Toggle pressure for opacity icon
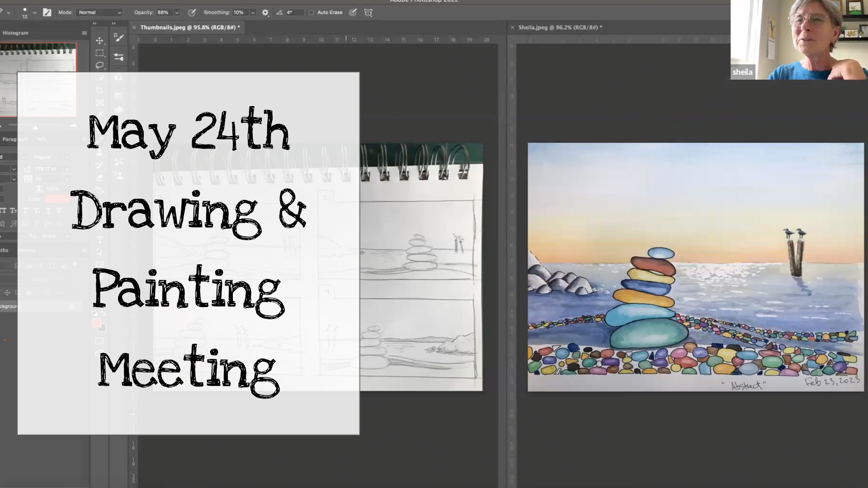Image resolution: width=868 pixels, height=488 pixels. pos(192,13)
